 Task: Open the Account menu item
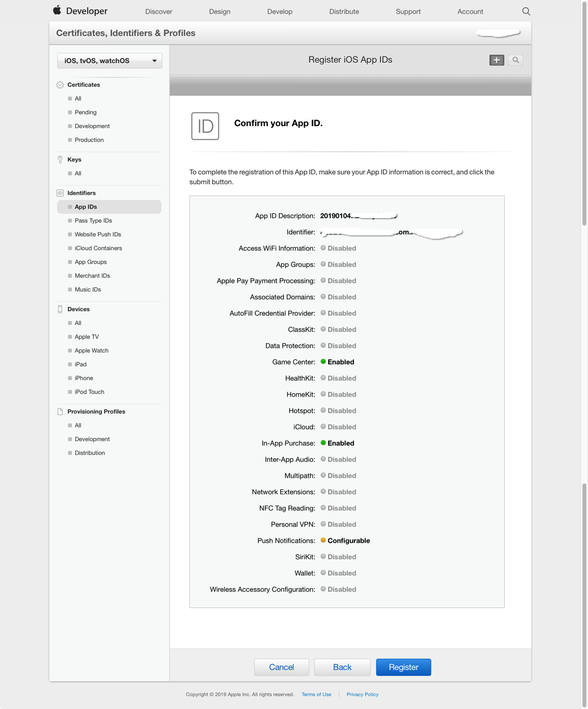point(470,11)
